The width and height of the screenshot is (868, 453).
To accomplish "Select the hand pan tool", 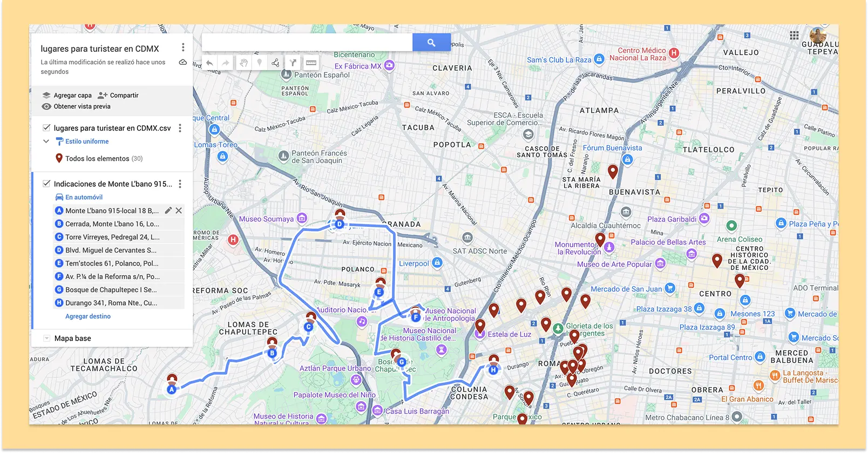I will (243, 63).
